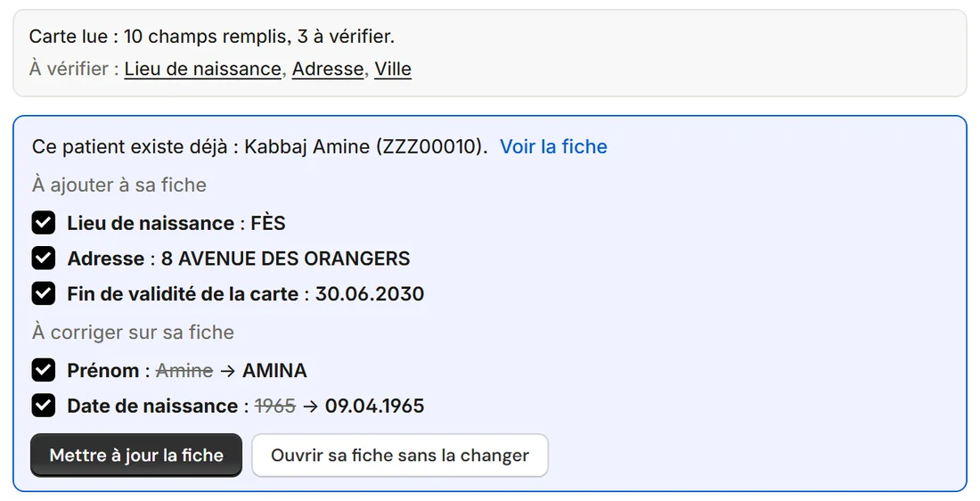Select the FÈS birthplace value text

click(268, 223)
